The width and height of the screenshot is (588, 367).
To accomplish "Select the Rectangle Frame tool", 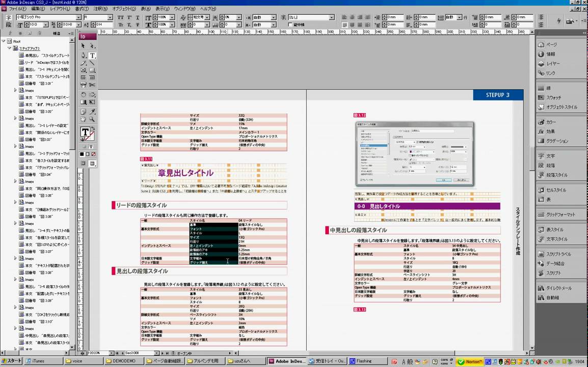I will pos(83,70).
